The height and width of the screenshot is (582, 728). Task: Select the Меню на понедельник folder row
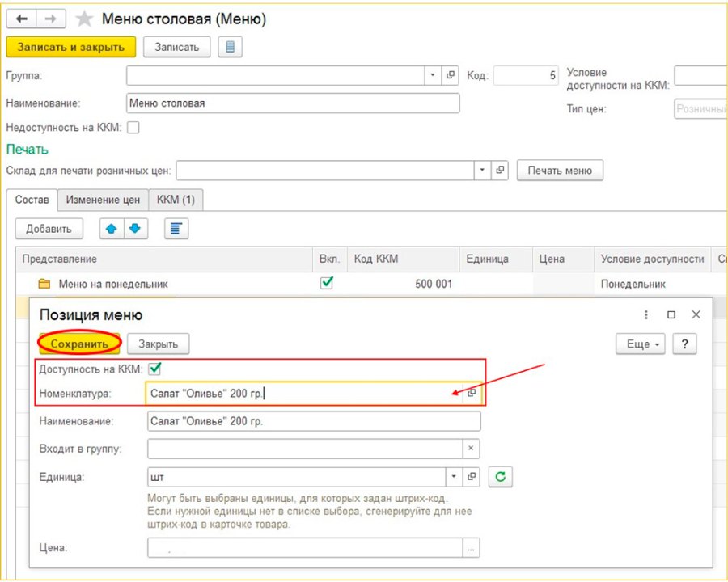coord(370,284)
